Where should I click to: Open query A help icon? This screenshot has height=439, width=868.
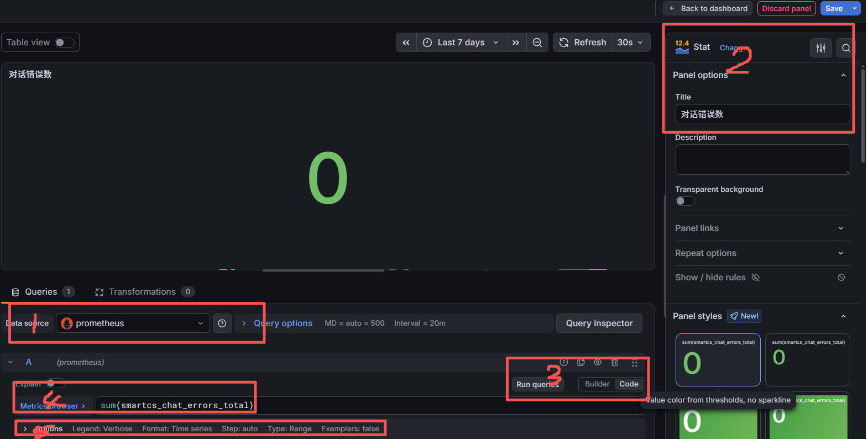pyautogui.click(x=564, y=362)
